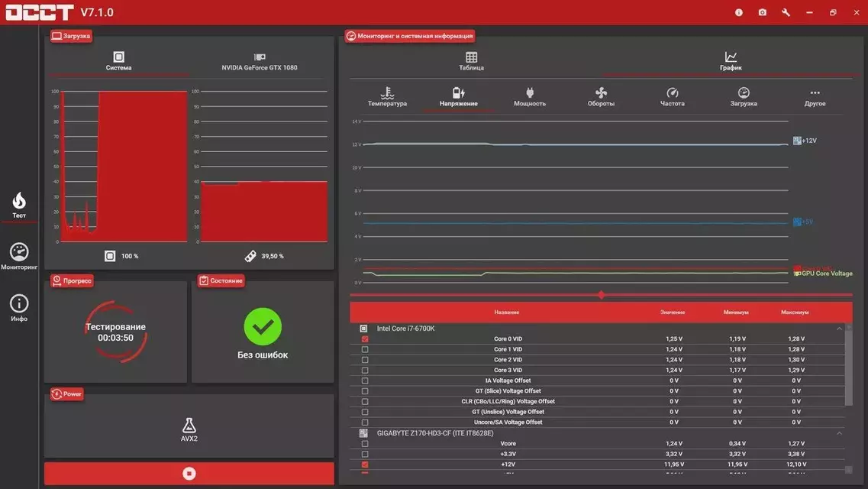Viewport: 868px width, 489px height.
Task: Click the Без ошибок status text
Action: (x=263, y=355)
